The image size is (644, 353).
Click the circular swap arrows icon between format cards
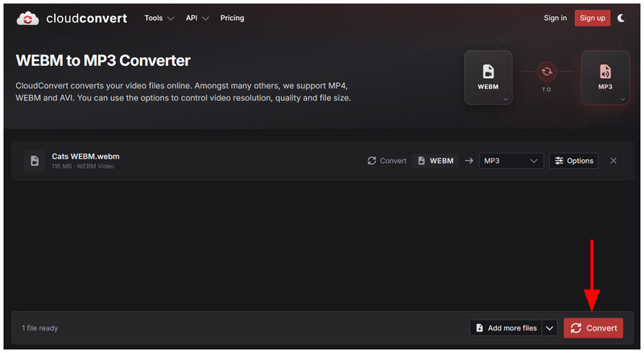coord(547,72)
